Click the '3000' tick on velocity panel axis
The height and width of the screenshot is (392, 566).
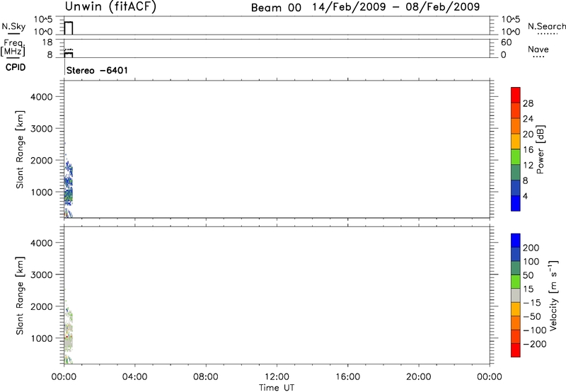point(42,275)
